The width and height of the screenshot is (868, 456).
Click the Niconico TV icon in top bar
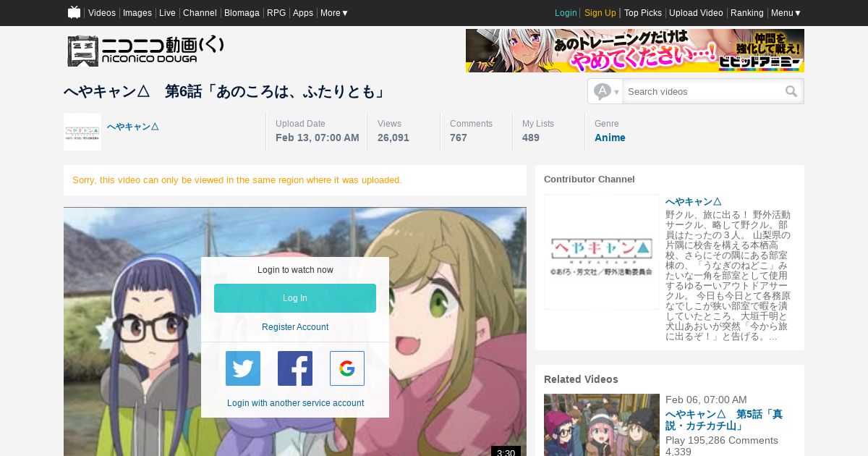coord(74,12)
